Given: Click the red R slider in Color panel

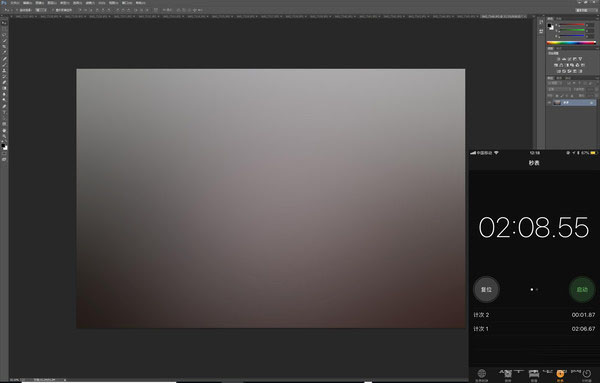Looking at the screenshot, I should click(x=572, y=24).
